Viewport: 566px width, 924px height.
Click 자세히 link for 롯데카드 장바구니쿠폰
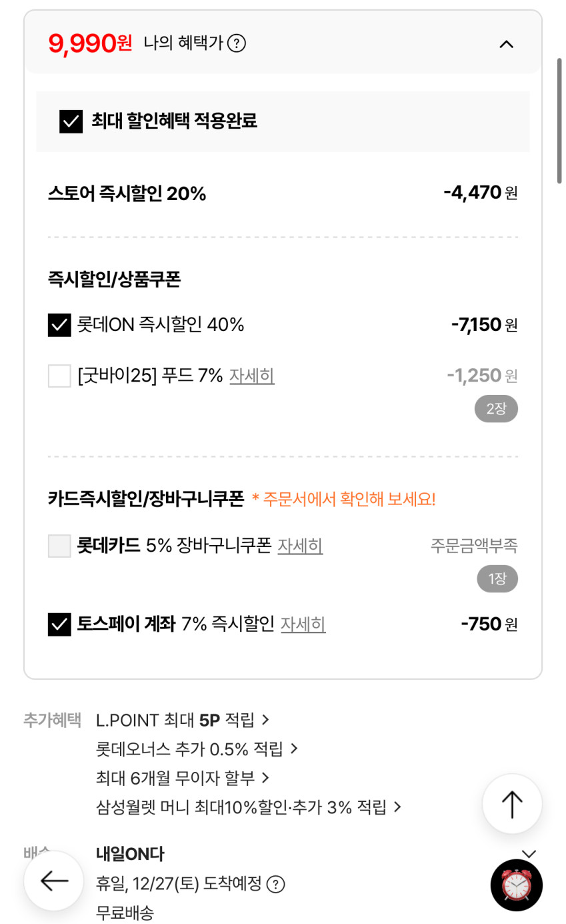pos(300,546)
